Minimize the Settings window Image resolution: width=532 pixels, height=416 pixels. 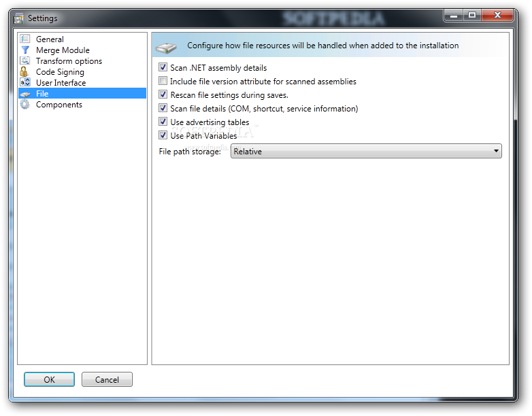pos(454,15)
